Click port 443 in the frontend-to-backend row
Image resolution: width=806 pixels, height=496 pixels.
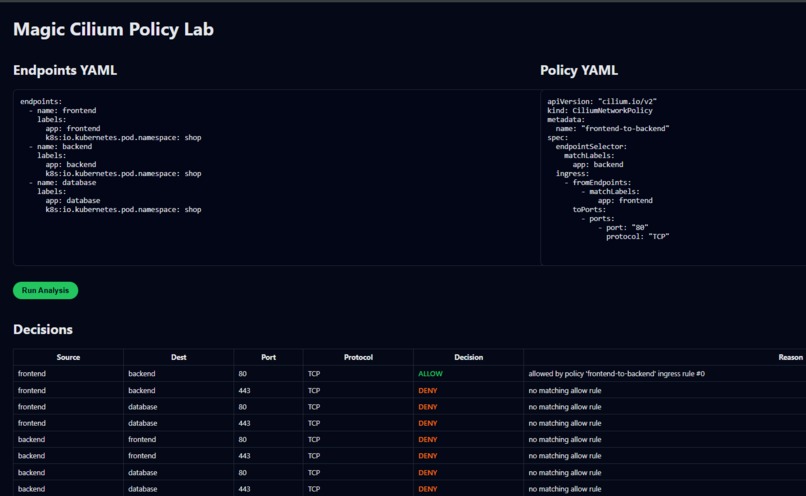pos(244,391)
